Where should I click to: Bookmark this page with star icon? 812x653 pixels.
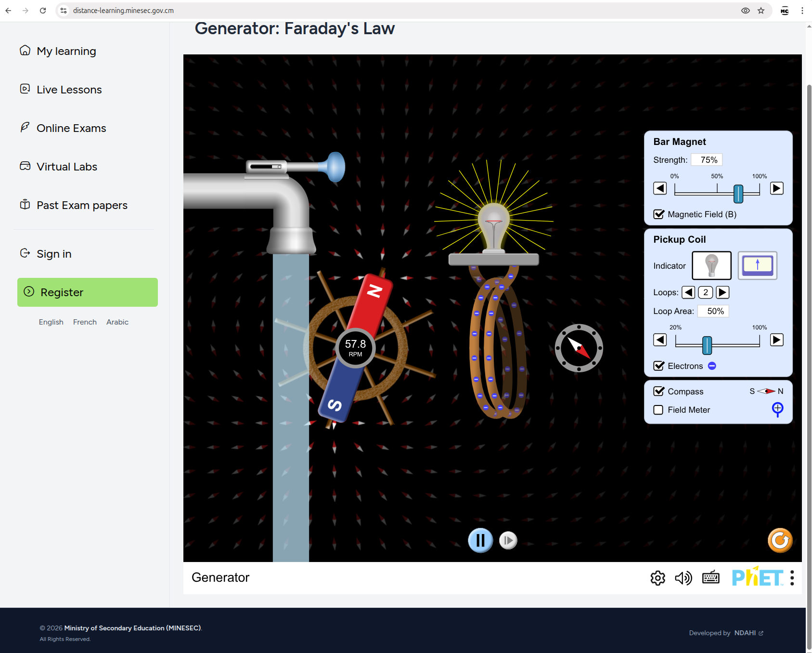pyautogui.click(x=761, y=11)
